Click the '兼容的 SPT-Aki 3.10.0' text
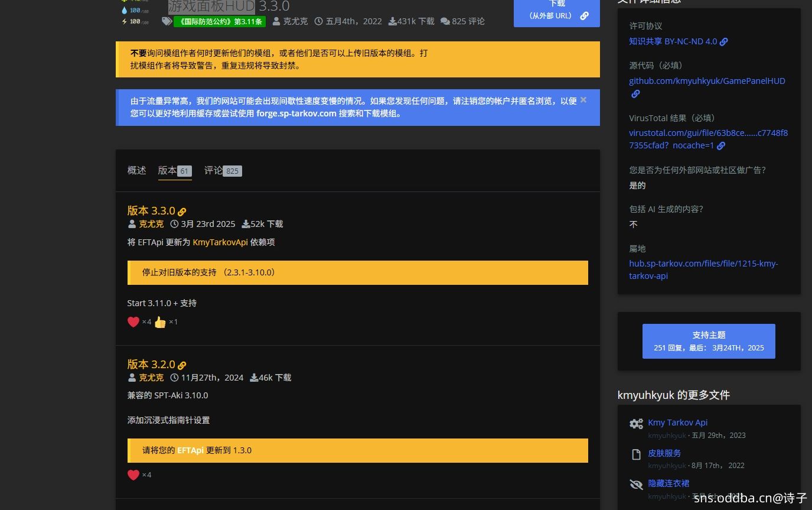 168,395
